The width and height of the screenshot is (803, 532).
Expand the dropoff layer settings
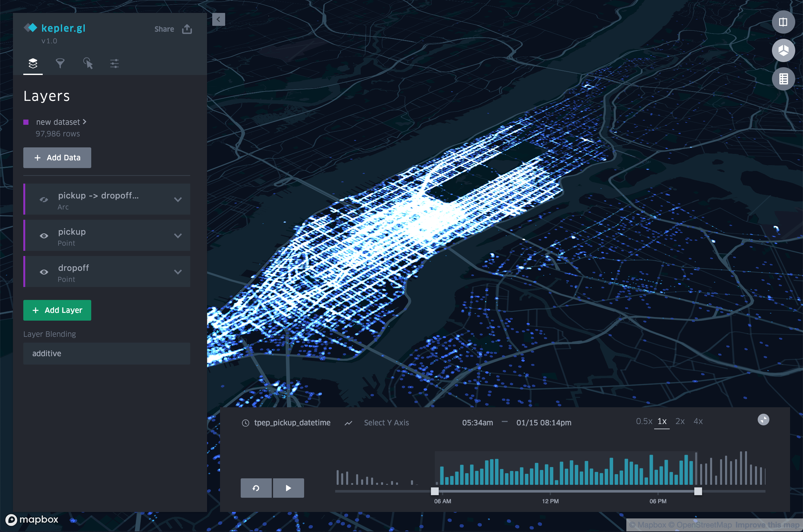tap(178, 272)
